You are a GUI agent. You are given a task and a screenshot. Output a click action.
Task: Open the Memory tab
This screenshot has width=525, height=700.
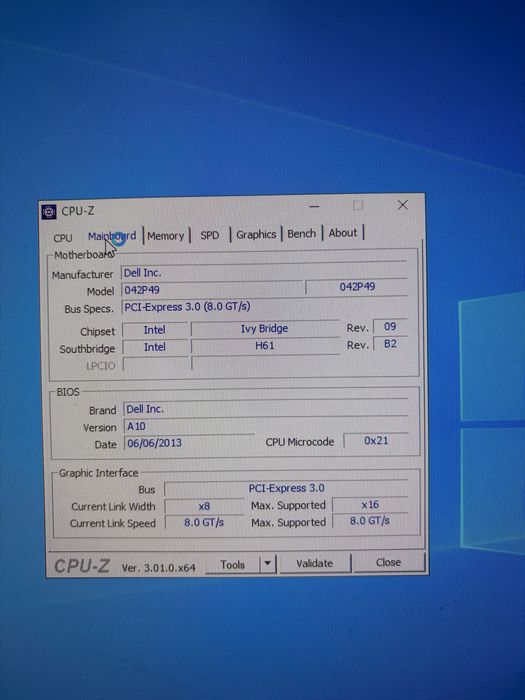point(166,236)
